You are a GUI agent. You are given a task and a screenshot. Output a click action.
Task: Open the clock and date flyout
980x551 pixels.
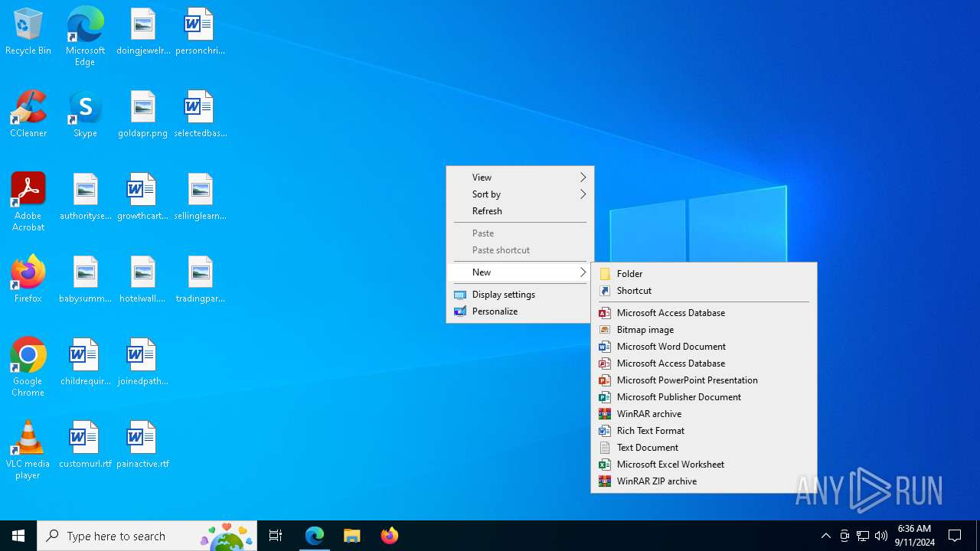click(915, 536)
